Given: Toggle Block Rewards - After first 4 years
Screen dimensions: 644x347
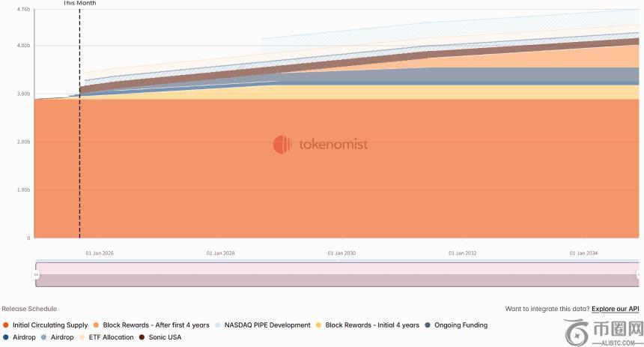Looking at the screenshot, I should (x=156, y=325).
